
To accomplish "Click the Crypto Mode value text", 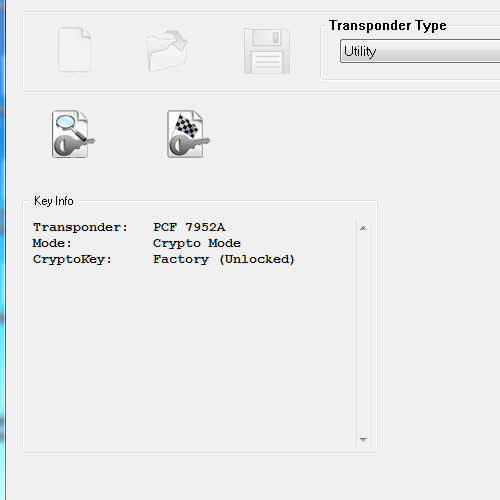I will [197, 244].
